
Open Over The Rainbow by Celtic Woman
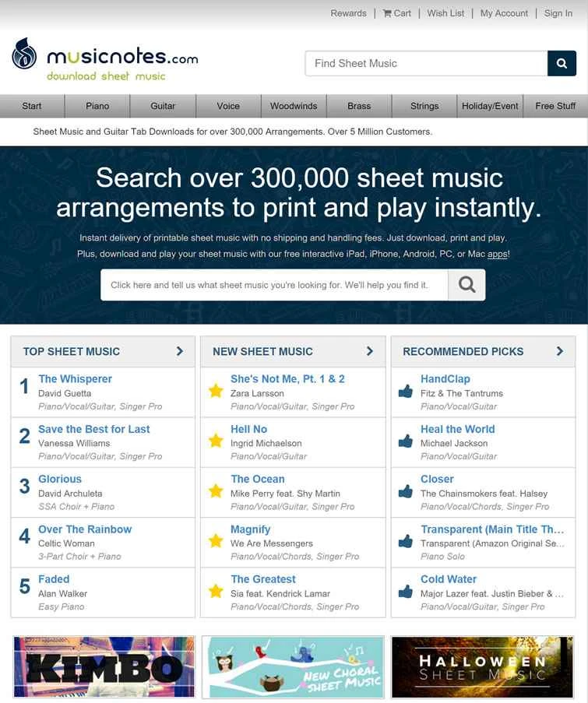[85, 529]
